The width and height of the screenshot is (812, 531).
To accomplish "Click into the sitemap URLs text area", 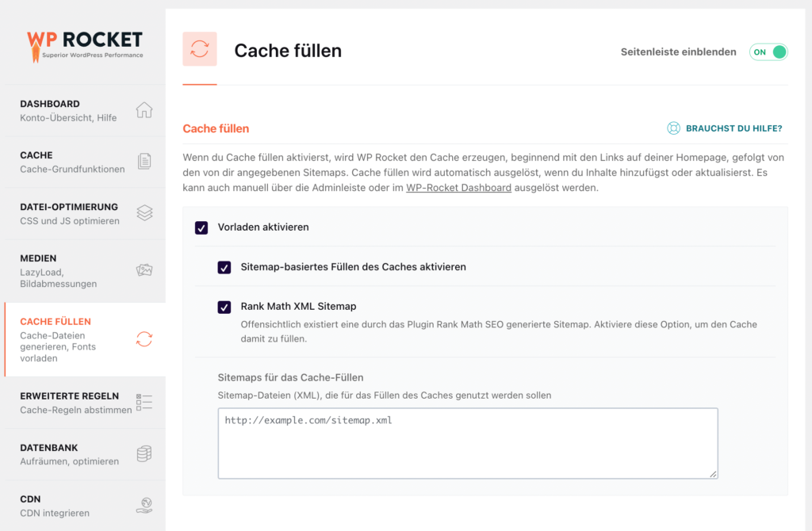I will (x=468, y=443).
